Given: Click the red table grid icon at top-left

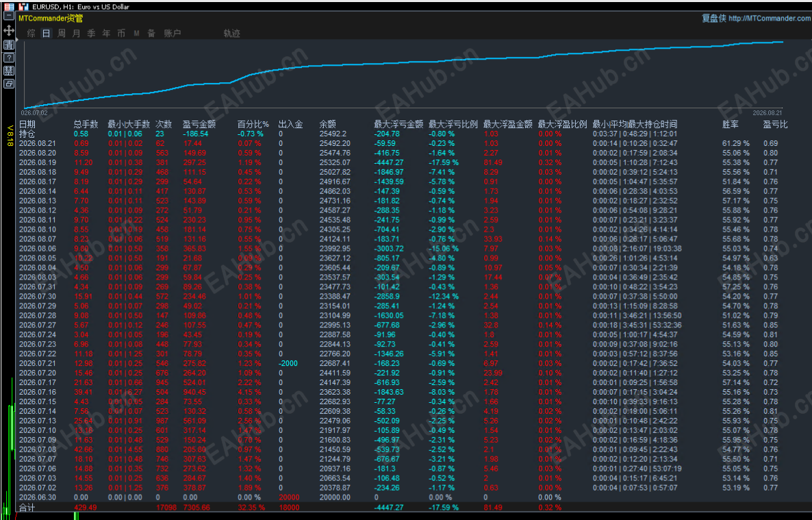Looking at the screenshot, I should click(x=9, y=7).
